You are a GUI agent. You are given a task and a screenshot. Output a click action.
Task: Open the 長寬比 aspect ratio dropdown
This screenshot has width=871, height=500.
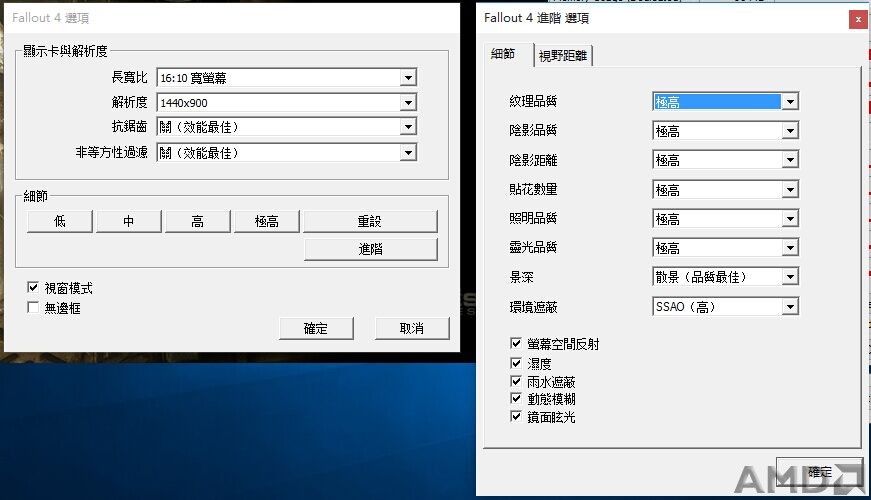tap(287, 78)
